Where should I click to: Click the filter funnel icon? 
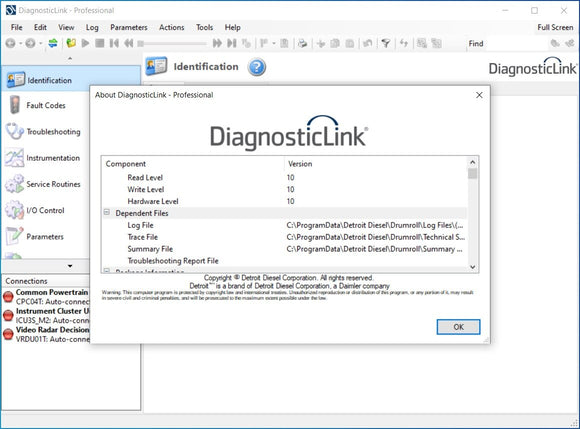pos(386,43)
